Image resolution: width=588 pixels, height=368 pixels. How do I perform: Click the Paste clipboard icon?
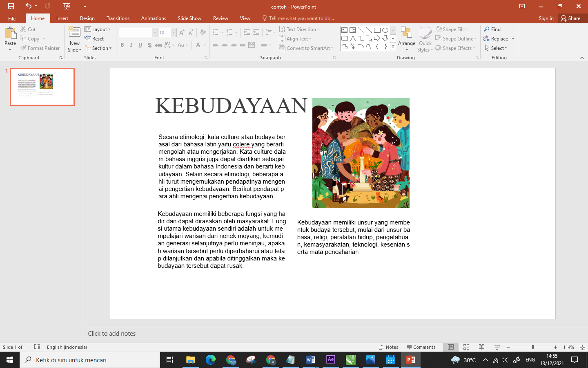point(10,33)
